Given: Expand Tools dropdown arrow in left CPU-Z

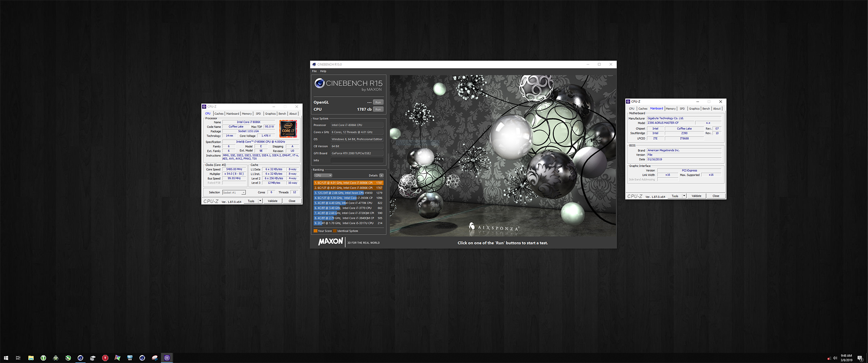Looking at the screenshot, I should point(260,201).
